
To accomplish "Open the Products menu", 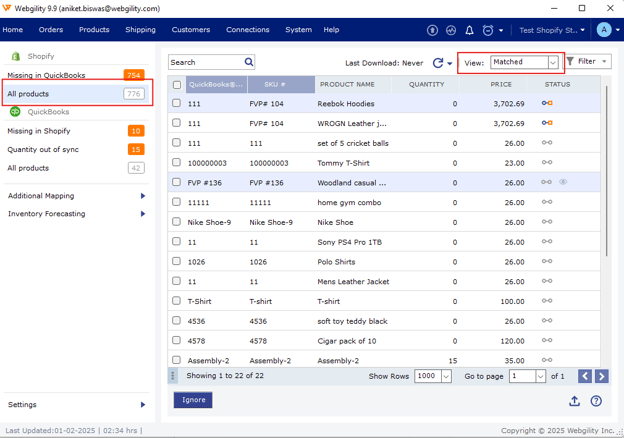I will [x=94, y=30].
